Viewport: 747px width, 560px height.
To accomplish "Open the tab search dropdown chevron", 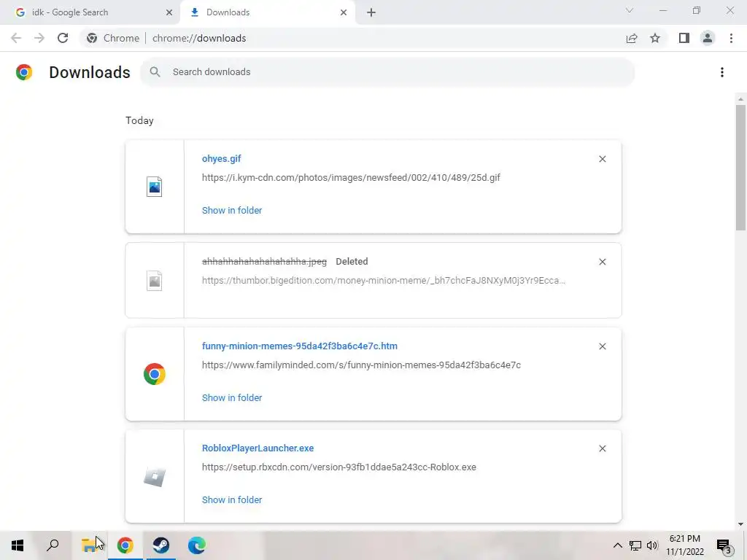I will point(630,10).
